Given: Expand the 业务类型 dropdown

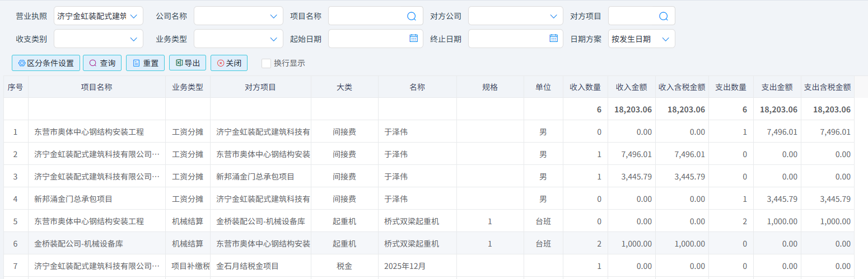Looking at the screenshot, I should [239, 39].
